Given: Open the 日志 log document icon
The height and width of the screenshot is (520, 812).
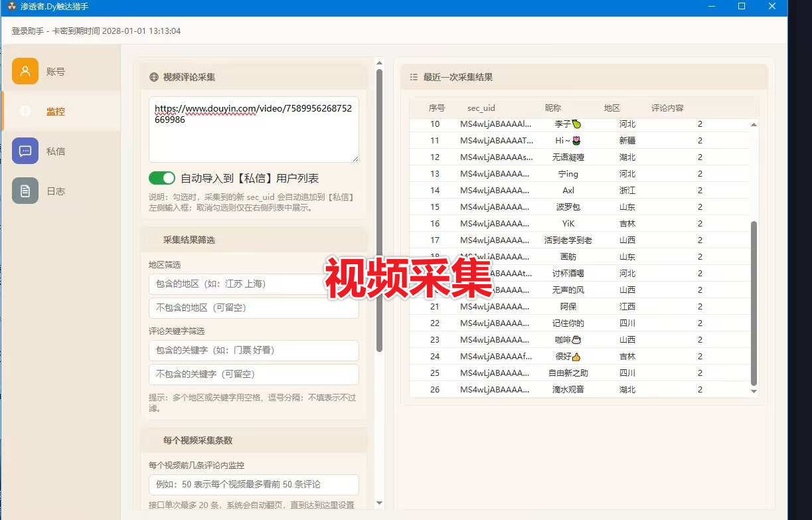Looking at the screenshot, I should 25,191.
